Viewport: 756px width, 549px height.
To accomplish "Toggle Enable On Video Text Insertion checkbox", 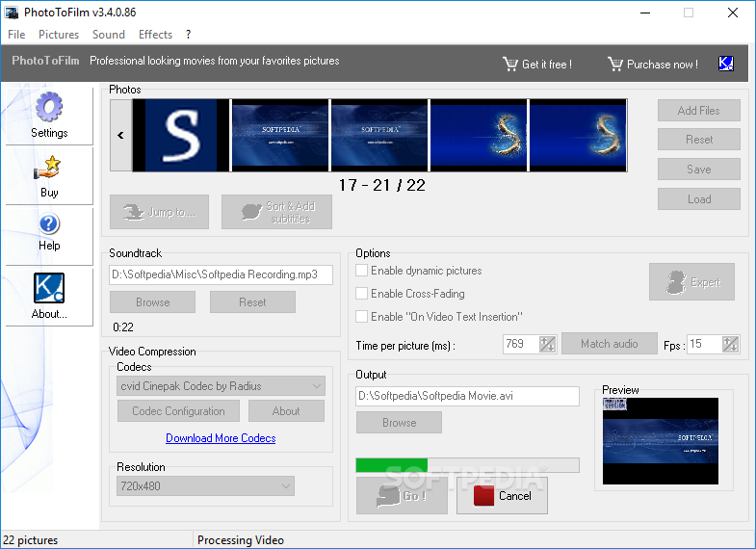I will tap(361, 317).
